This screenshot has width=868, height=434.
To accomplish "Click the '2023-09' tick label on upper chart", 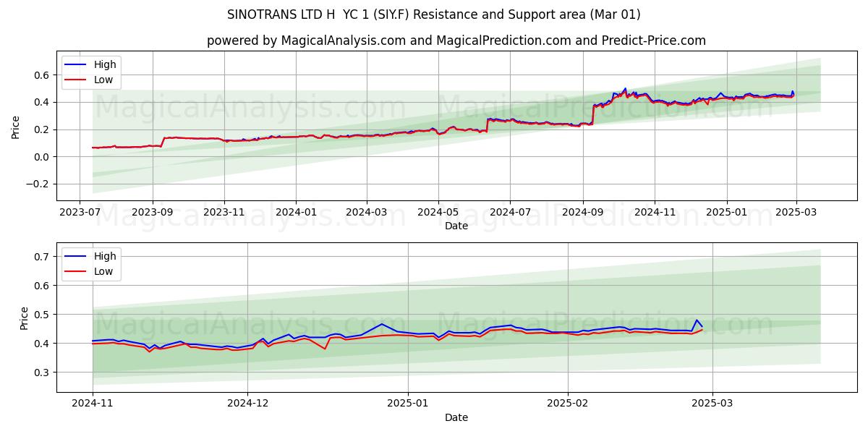I will click(x=153, y=212).
